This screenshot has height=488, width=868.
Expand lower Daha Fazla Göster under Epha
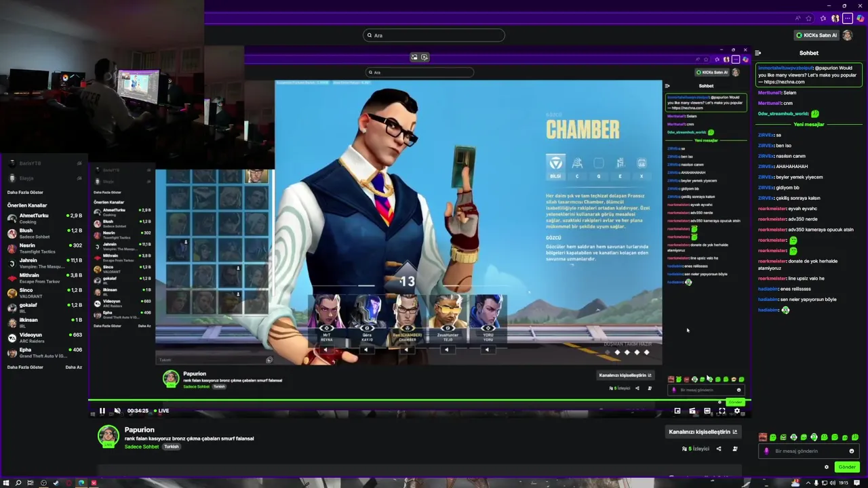tap(25, 367)
